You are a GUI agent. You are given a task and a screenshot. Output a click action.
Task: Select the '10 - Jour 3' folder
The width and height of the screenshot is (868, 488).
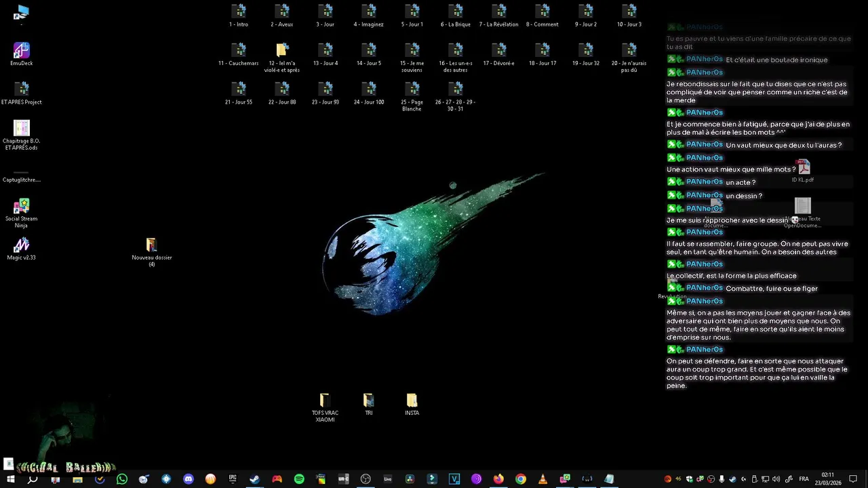pos(629,16)
